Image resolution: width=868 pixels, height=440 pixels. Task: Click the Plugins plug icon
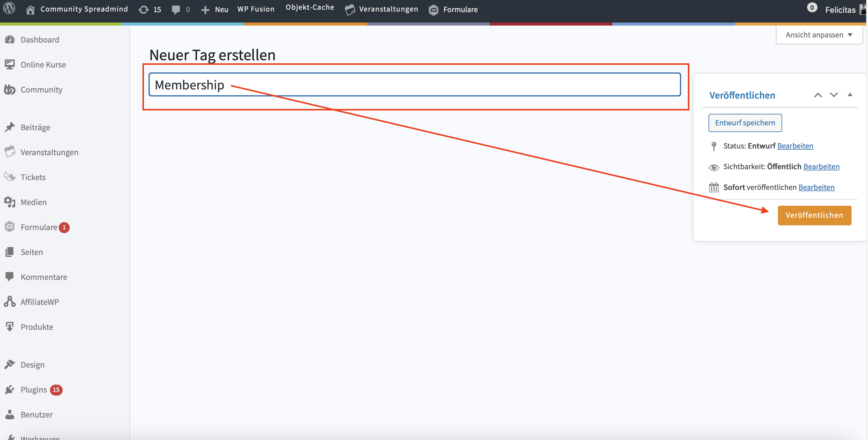pos(10,389)
